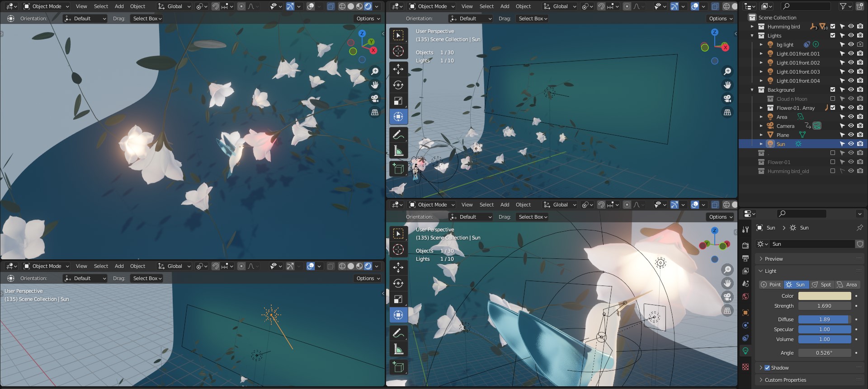Select the Rotate tool in top-right viewport toolbar

(x=398, y=85)
